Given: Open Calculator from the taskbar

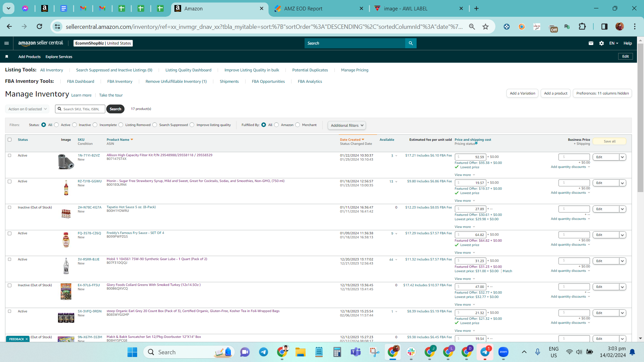Looking at the screenshot, I should (337, 352).
